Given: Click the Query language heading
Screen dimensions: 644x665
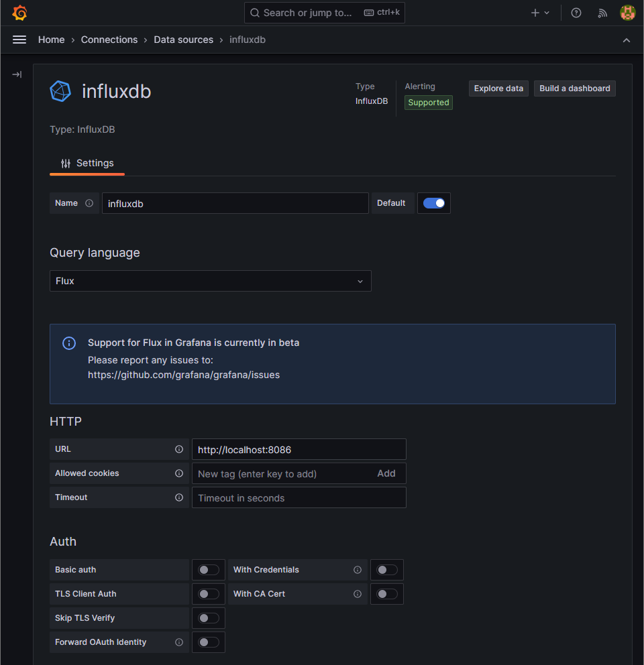Looking at the screenshot, I should click(x=95, y=253).
